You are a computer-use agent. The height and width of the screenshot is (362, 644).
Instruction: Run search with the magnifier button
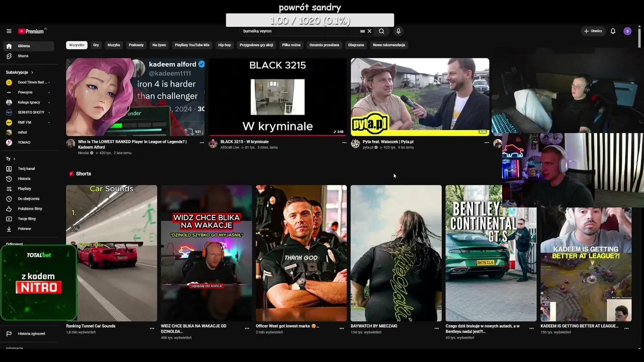381,31
